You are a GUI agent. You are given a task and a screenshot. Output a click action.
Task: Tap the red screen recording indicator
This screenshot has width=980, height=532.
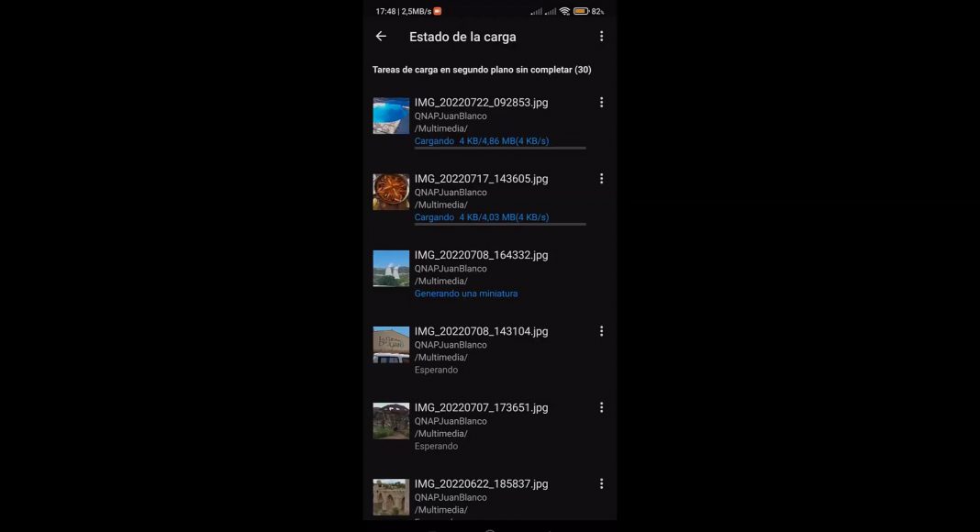pyautogui.click(x=438, y=11)
